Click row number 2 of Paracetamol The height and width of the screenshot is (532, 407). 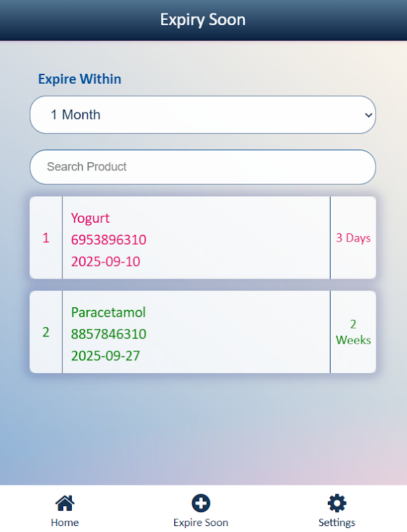click(x=46, y=332)
